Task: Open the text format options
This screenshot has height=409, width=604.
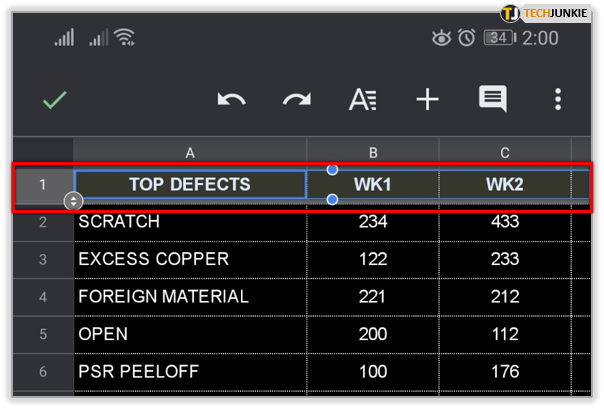Action: tap(362, 100)
